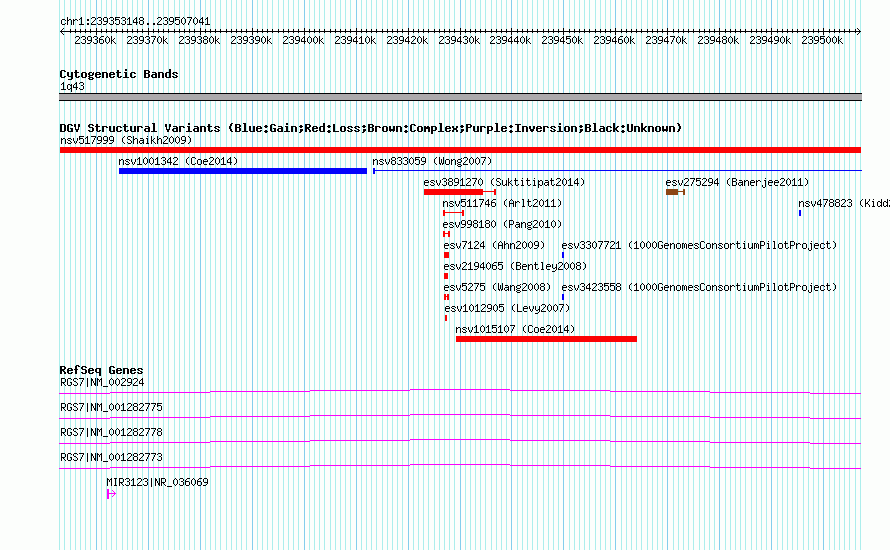Image resolution: width=890 pixels, height=550 pixels.
Task: Click the 239430k ruler tick label
Action: point(459,40)
